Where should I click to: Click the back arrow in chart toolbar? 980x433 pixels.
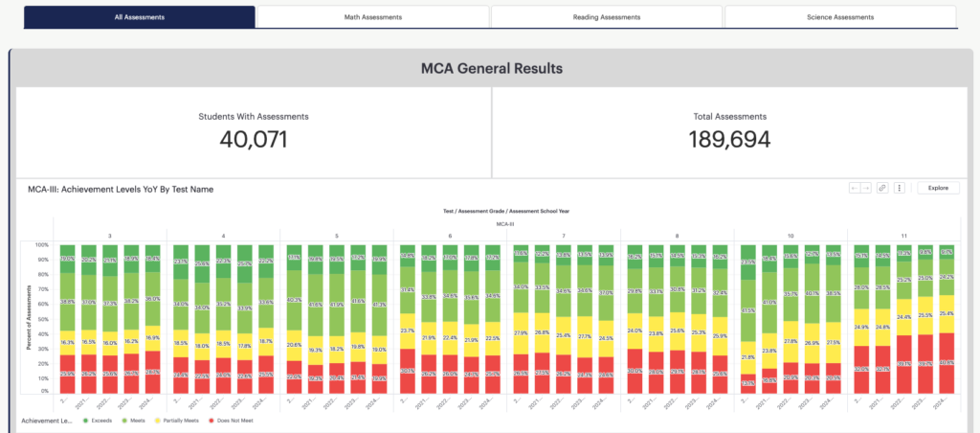855,188
